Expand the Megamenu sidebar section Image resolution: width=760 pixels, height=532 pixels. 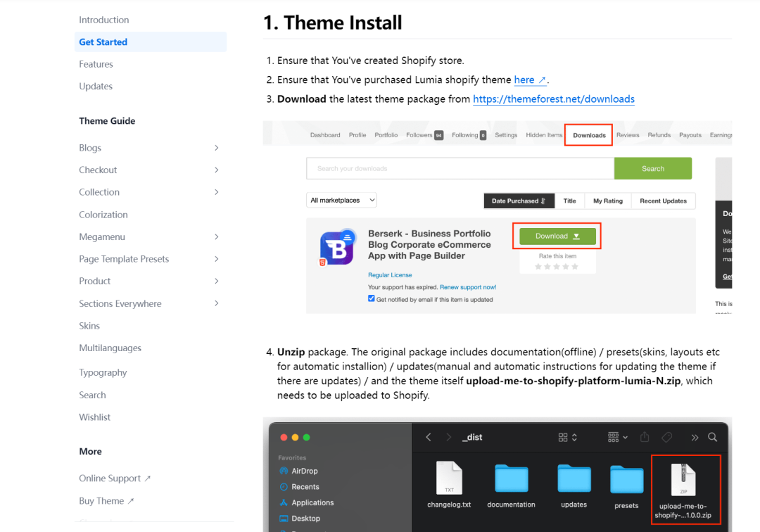point(216,237)
